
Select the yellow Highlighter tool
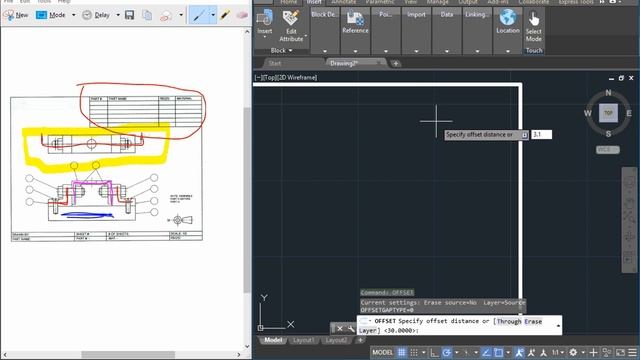tap(225, 15)
